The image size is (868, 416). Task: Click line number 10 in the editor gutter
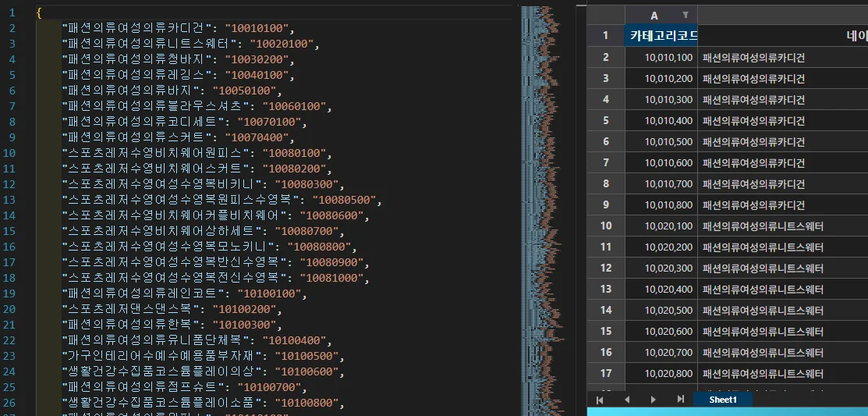tap(11, 153)
